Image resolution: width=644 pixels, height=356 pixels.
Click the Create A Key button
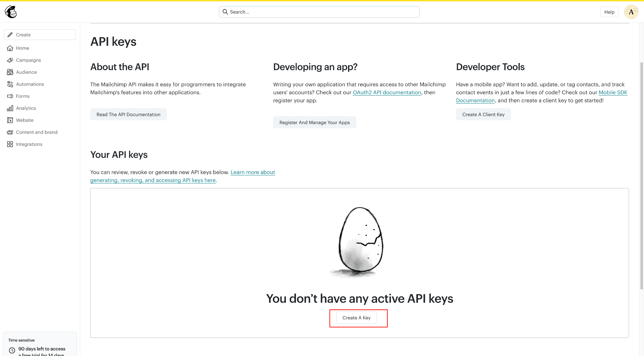[x=356, y=318]
